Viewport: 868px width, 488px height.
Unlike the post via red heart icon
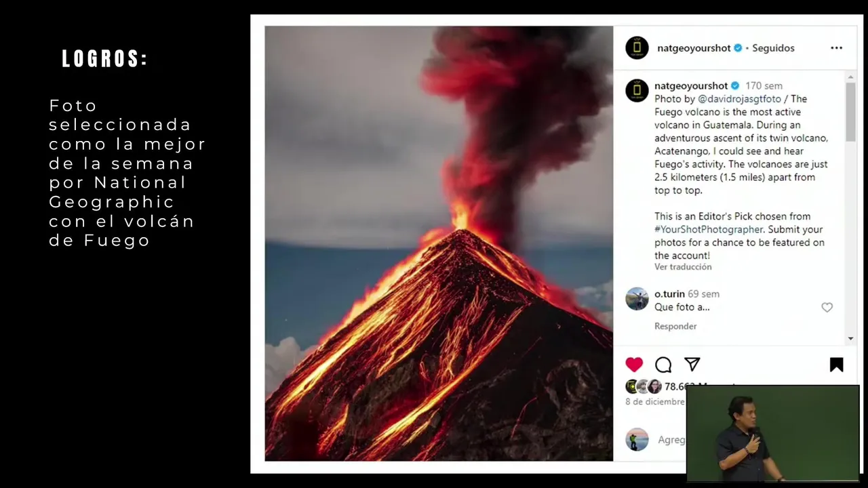pos(634,365)
